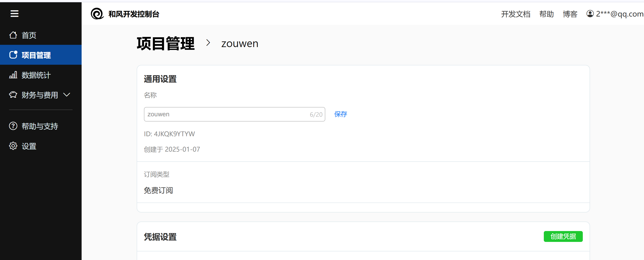Click the 保存 link
Image resolution: width=644 pixels, height=260 pixels.
tap(340, 114)
